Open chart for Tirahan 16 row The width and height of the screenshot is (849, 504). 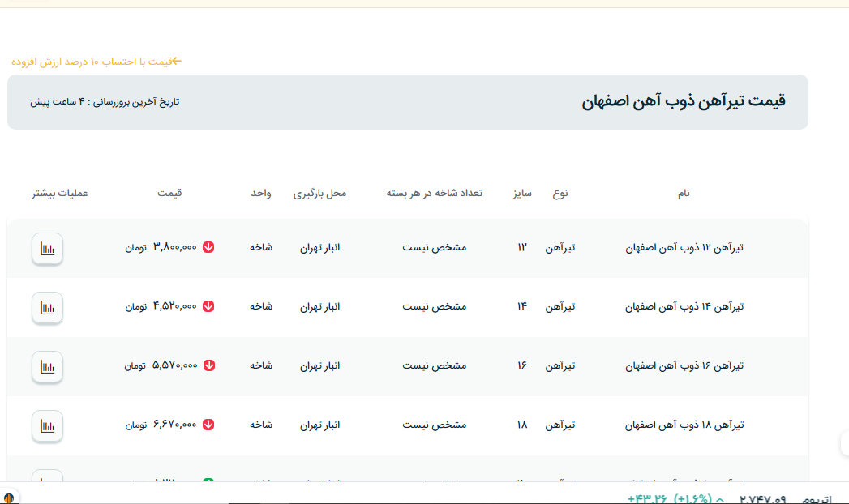point(47,366)
